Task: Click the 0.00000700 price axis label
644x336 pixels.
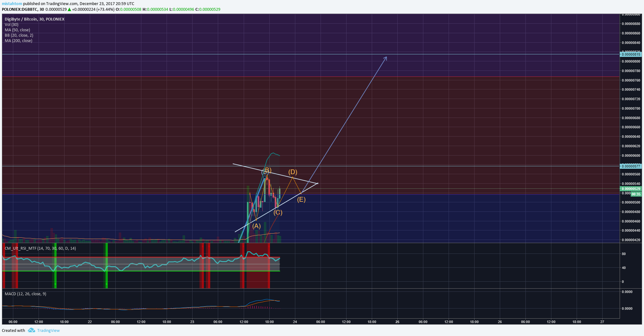Action: click(631, 108)
